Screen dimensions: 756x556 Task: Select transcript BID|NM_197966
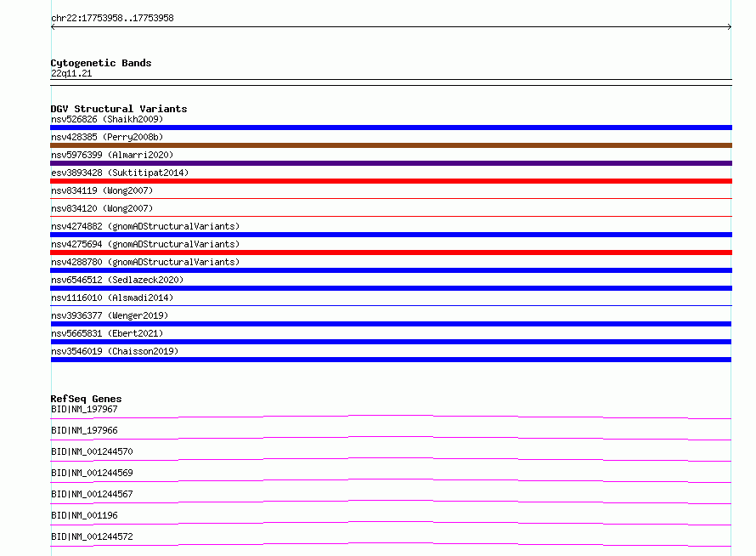[x=84, y=430]
